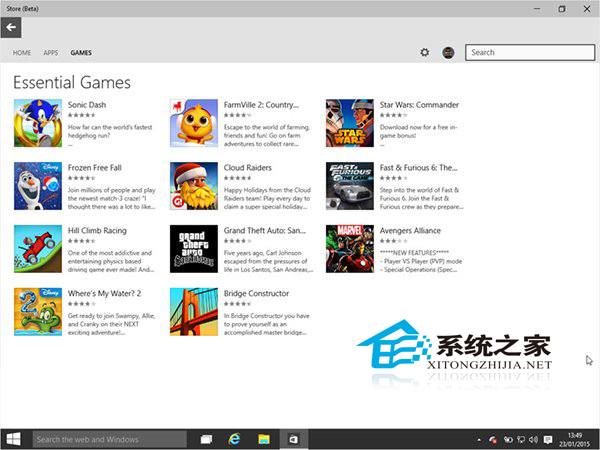
Task: Open the Star Wars: Commander icon
Action: point(350,123)
